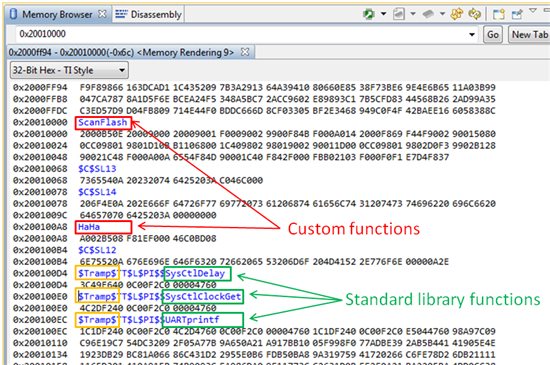
Task: Click memory value 3C49F640
Action: [x=101, y=285]
